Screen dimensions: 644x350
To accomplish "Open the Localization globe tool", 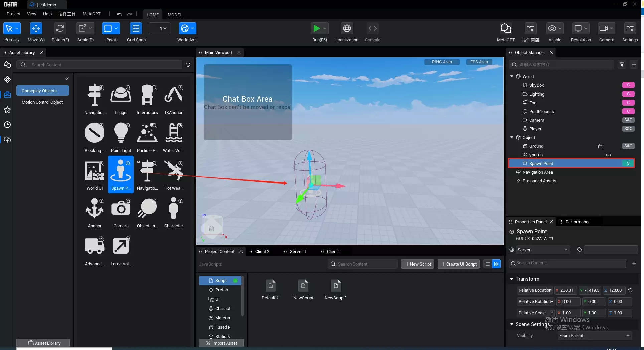I will click(x=347, y=29).
